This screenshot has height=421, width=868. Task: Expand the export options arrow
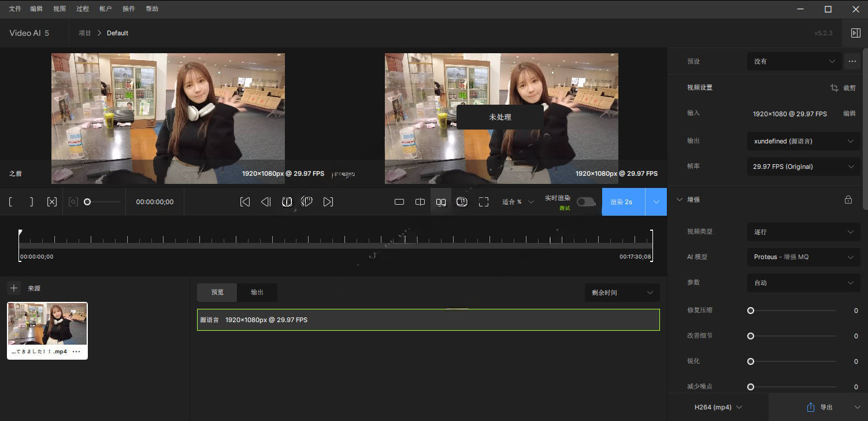point(857,407)
